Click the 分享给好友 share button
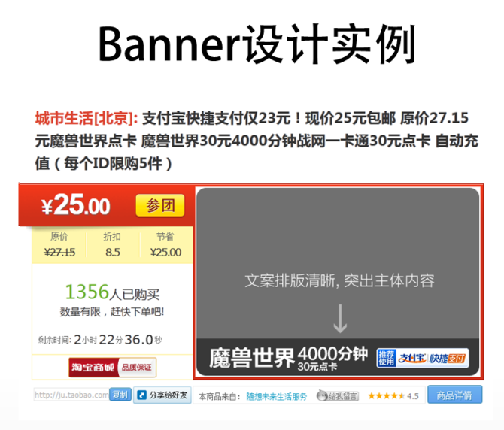504x430 pixels. click(162, 395)
